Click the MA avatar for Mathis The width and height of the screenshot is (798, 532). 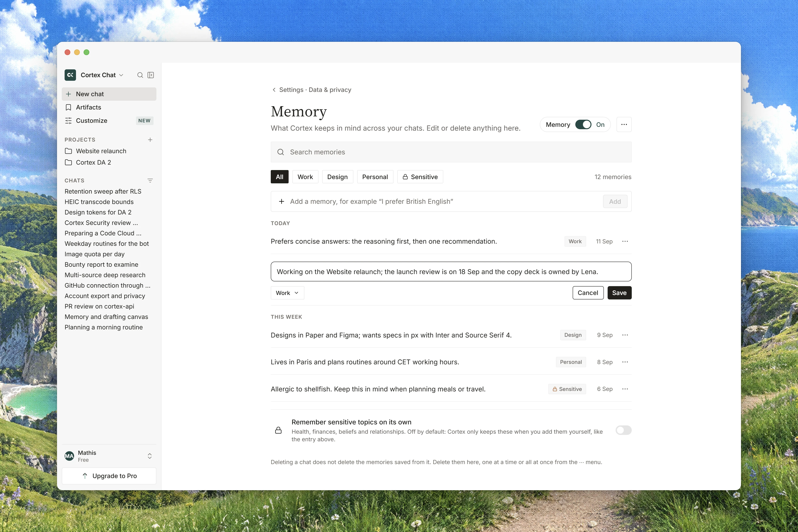pyautogui.click(x=69, y=456)
